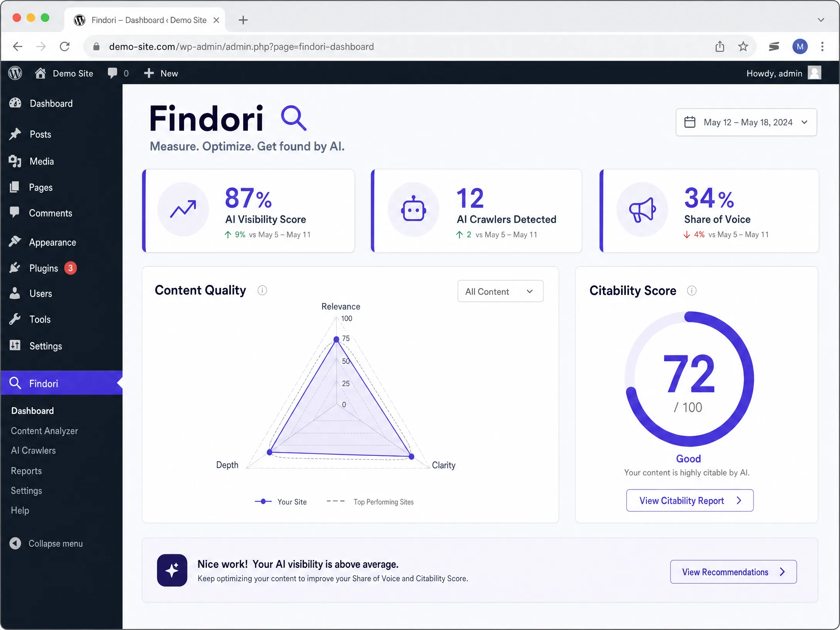
Task: Expand the tab search chevron
Action: (x=821, y=20)
